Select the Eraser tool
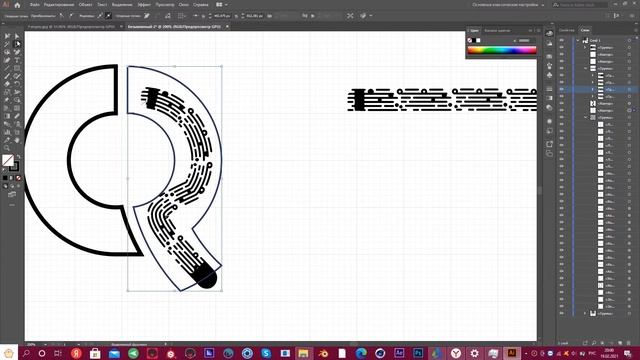The width and height of the screenshot is (640, 360). coord(7,84)
